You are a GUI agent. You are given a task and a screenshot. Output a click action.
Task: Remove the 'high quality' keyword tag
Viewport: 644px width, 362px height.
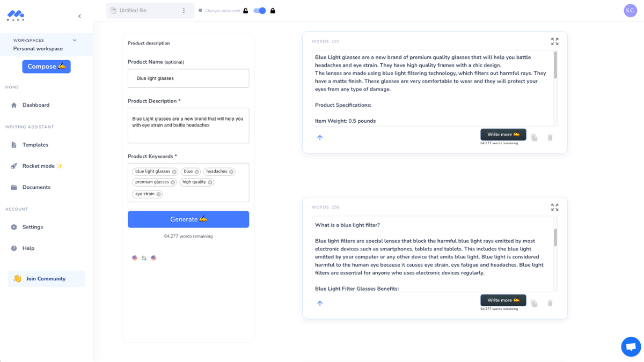[210, 182]
